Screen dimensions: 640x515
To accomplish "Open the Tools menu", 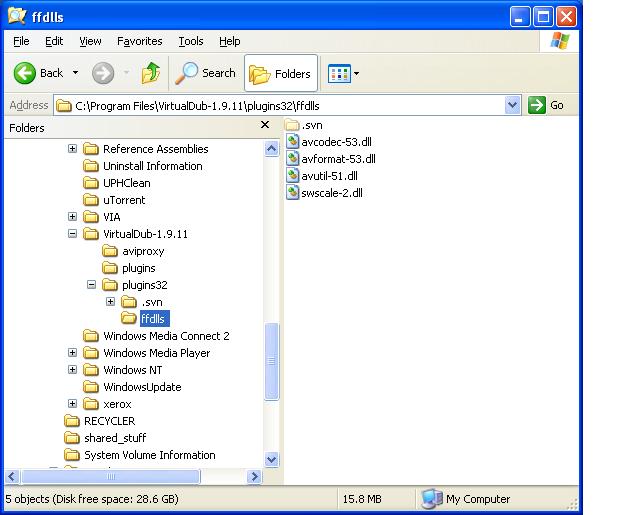I will [191, 41].
